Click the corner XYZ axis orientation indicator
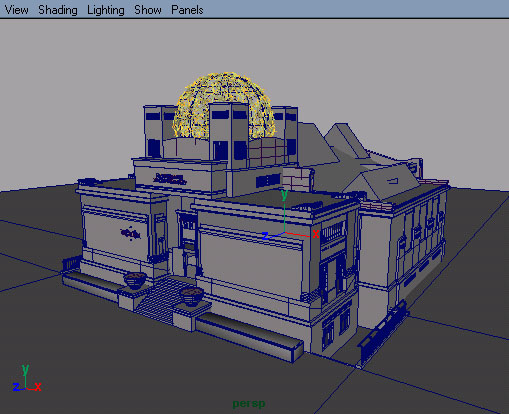509x414 pixels. click(27, 378)
